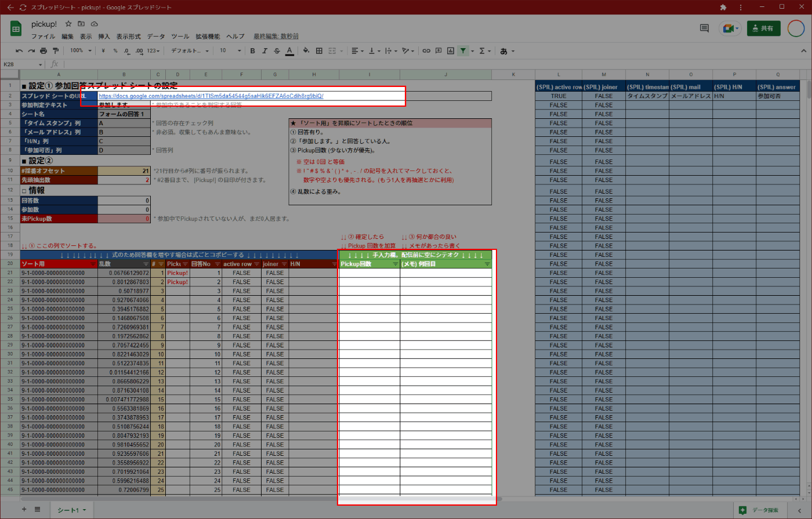812x519 pixels.
Task: Open 最終編集 version history link
Action: [276, 37]
